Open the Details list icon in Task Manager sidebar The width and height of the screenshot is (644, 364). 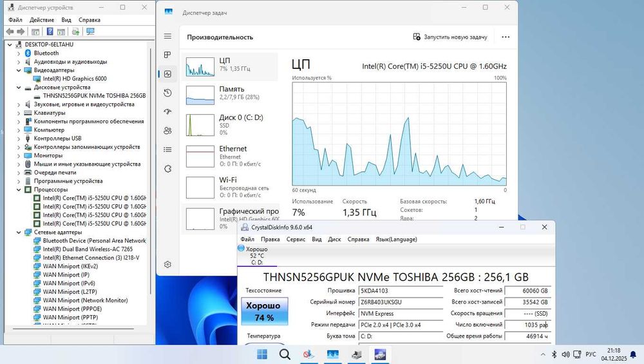click(x=167, y=149)
